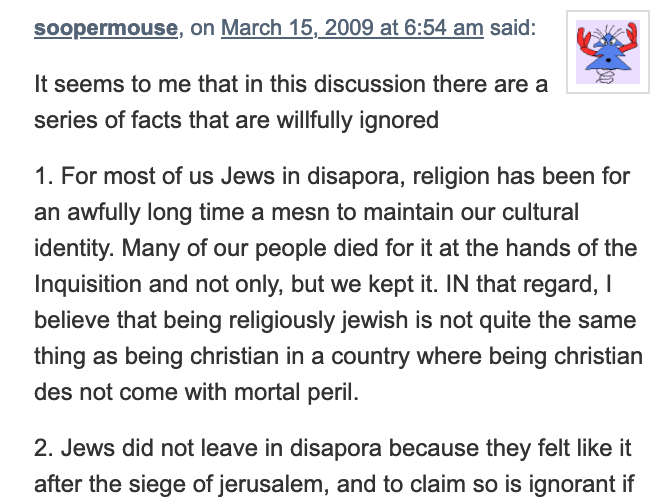Image resolution: width=672 pixels, height=504 pixels.
Task: Click the lobster-mouse avatar image
Action: point(608,52)
